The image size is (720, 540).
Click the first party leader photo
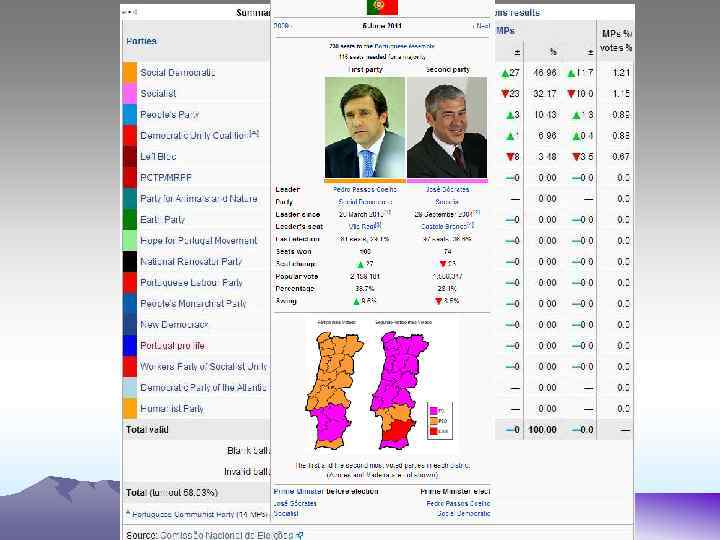[x=365, y=128]
